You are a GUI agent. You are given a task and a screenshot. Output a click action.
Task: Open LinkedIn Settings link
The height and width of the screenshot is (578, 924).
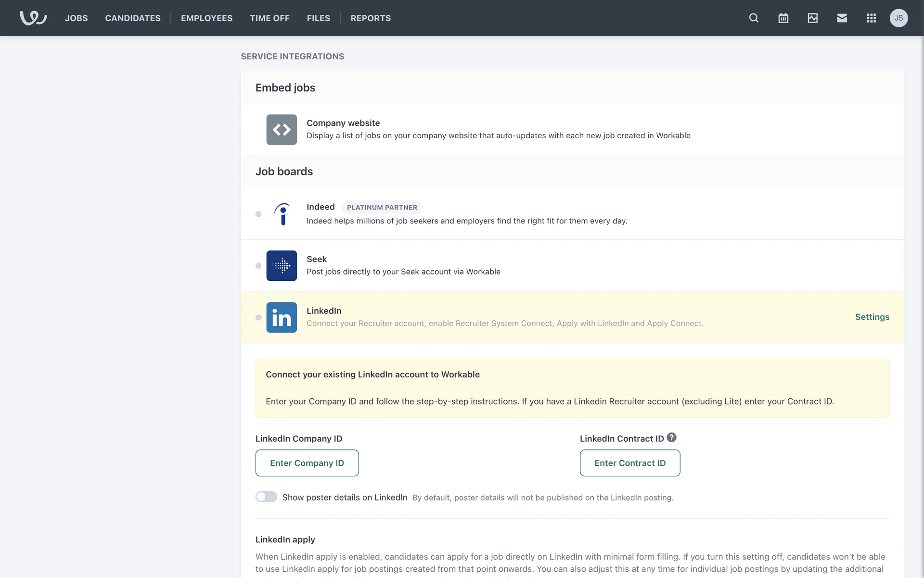(872, 317)
